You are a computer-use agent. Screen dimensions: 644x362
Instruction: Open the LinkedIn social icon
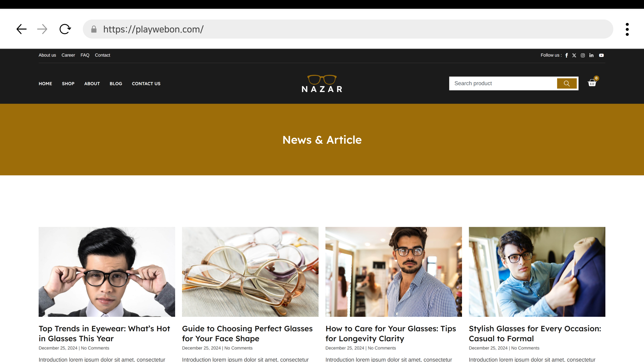point(591,56)
